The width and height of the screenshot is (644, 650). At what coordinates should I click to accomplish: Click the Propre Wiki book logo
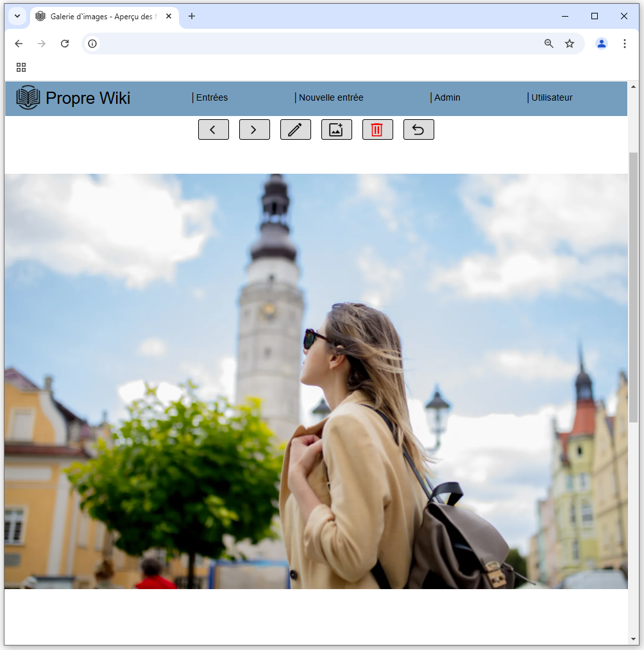pos(28,97)
